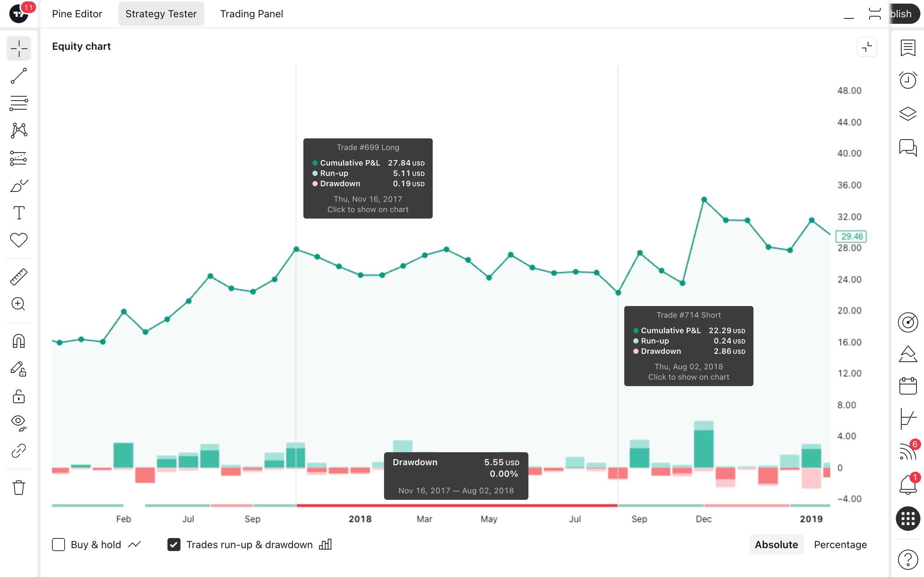
Task: Open the calendar panel in right sidebar
Action: pos(908,386)
